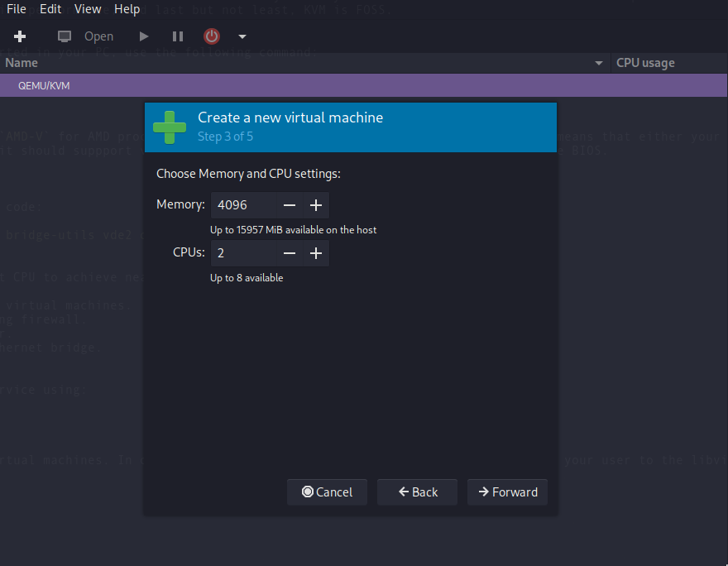Decrease CPUs with the minus button
This screenshot has height=566, width=728.
coord(290,253)
